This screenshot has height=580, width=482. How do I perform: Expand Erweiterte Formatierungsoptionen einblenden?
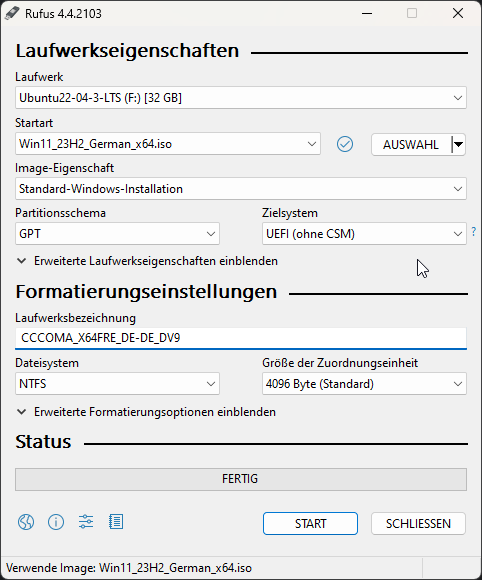(x=146, y=412)
